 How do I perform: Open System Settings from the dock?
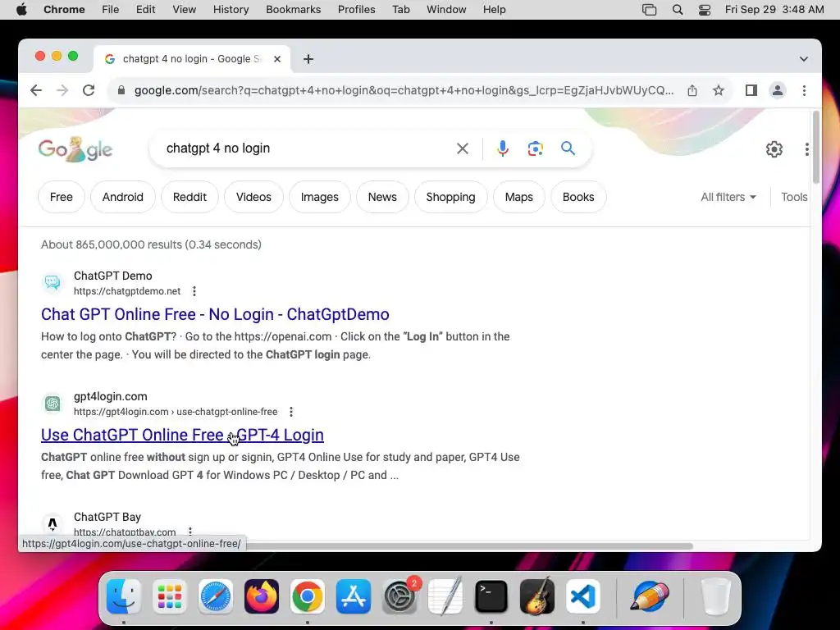pos(399,596)
